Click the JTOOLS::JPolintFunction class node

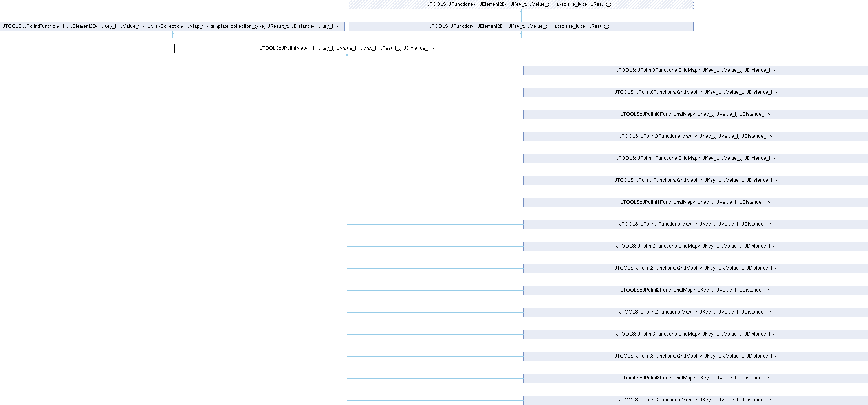point(172,27)
